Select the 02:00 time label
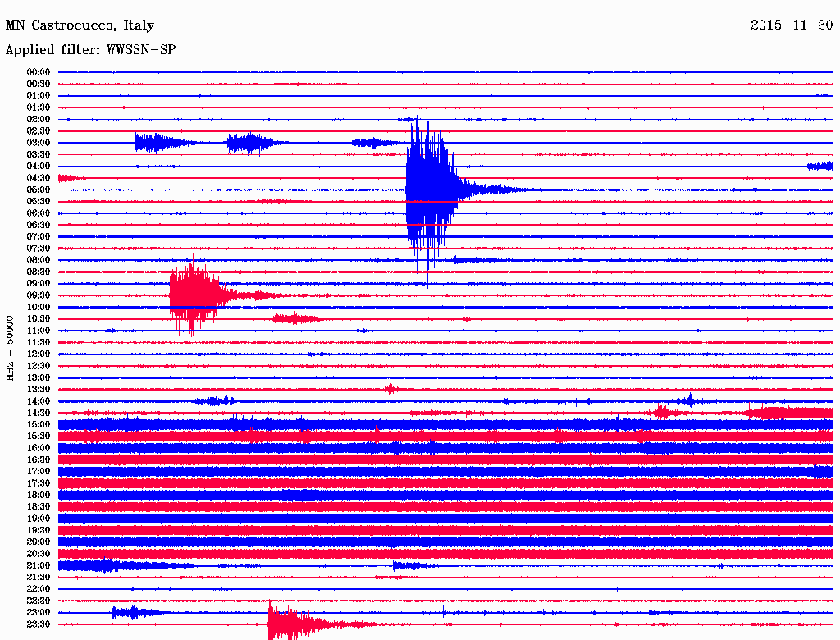The image size is (840, 640). click(x=39, y=120)
